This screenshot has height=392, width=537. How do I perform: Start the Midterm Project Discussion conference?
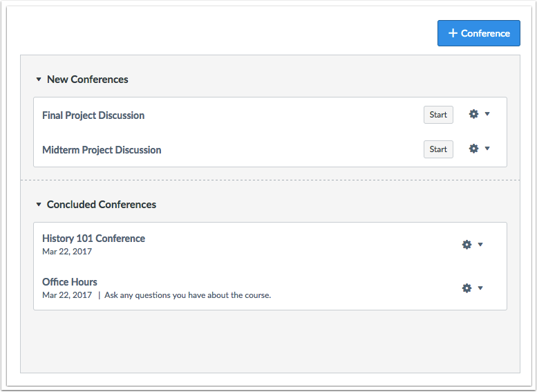pyautogui.click(x=438, y=149)
